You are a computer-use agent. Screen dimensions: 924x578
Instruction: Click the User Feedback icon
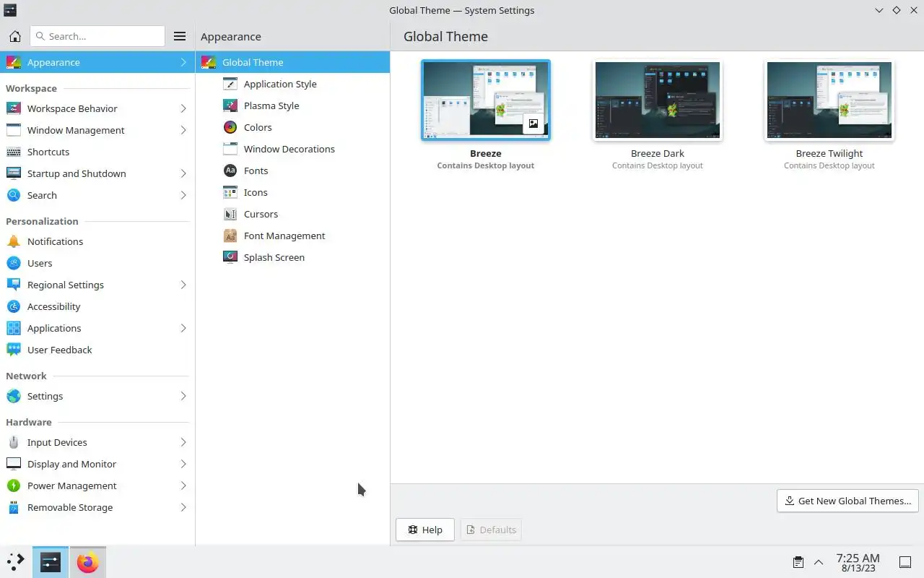13,350
